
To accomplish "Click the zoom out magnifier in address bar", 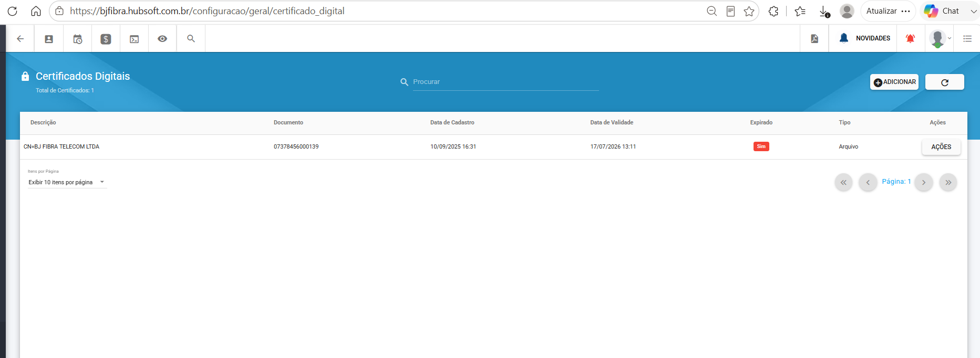I will pyautogui.click(x=711, y=11).
